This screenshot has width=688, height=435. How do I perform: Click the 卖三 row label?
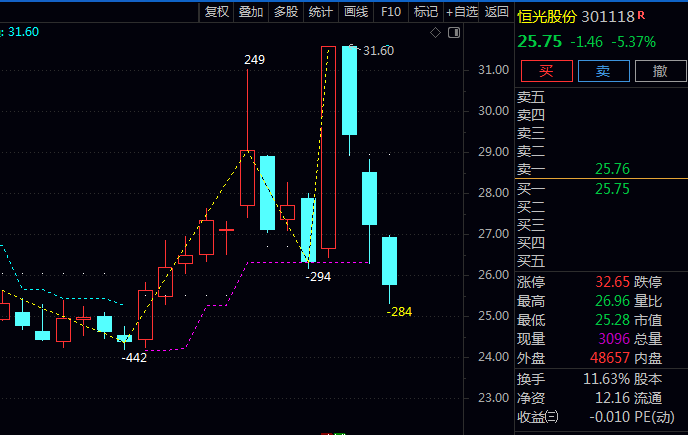pyautogui.click(x=531, y=133)
